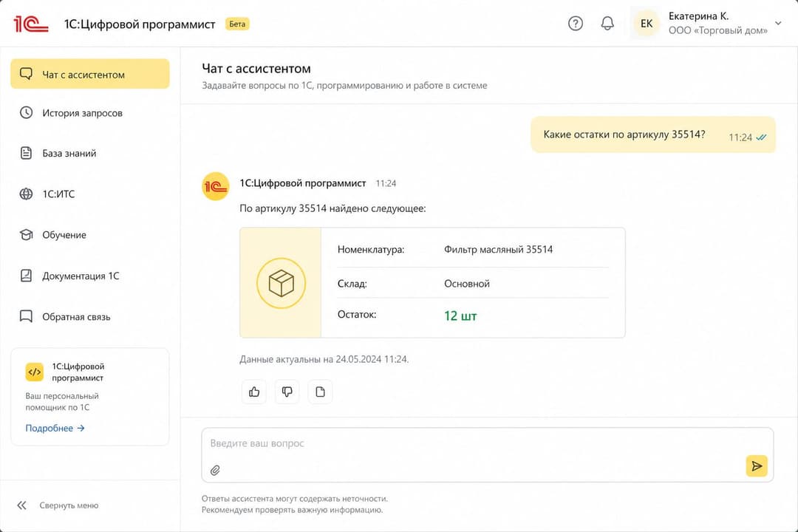Click the header title 1С:Цифровой программист

pos(140,24)
